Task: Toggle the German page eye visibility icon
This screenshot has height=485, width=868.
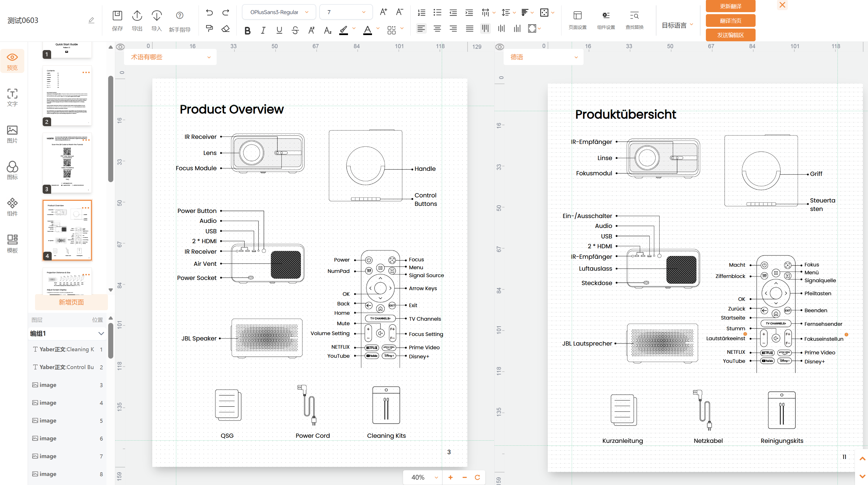Action: (500, 47)
